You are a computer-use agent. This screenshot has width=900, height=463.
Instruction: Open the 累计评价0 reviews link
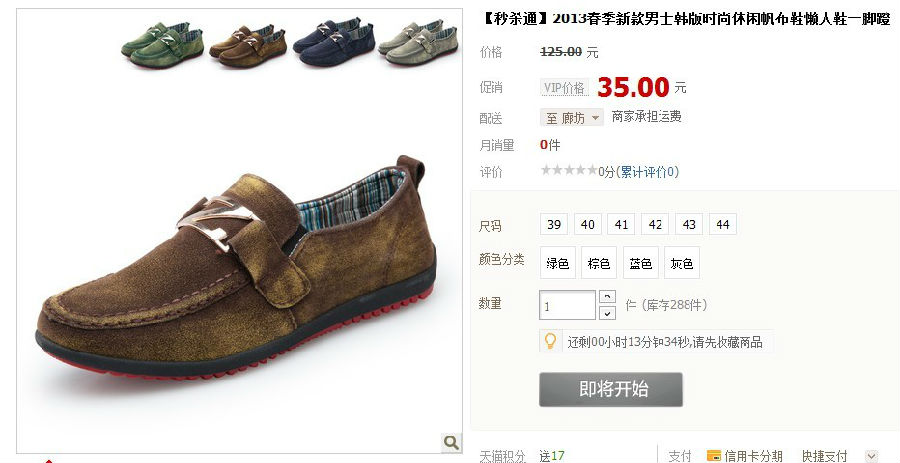(649, 172)
